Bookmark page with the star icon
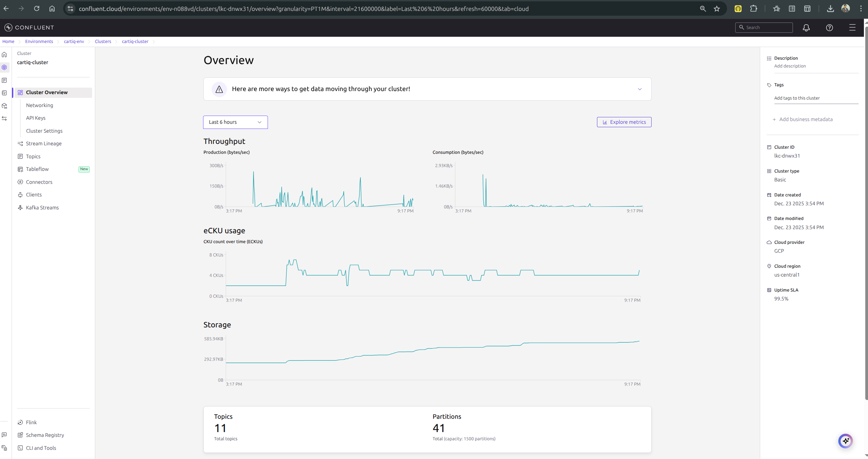This screenshot has height=459, width=868. (716, 9)
